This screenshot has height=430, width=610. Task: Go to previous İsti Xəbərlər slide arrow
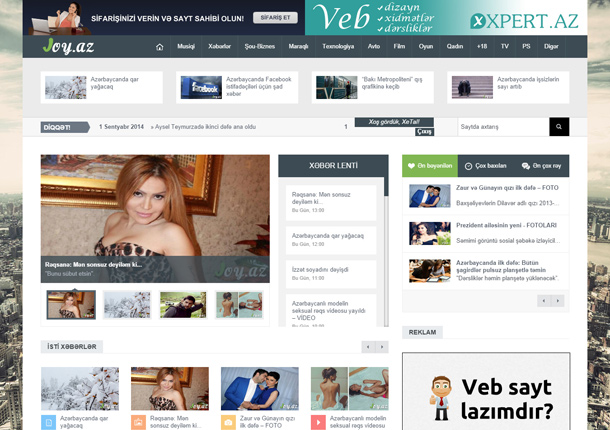368,347
